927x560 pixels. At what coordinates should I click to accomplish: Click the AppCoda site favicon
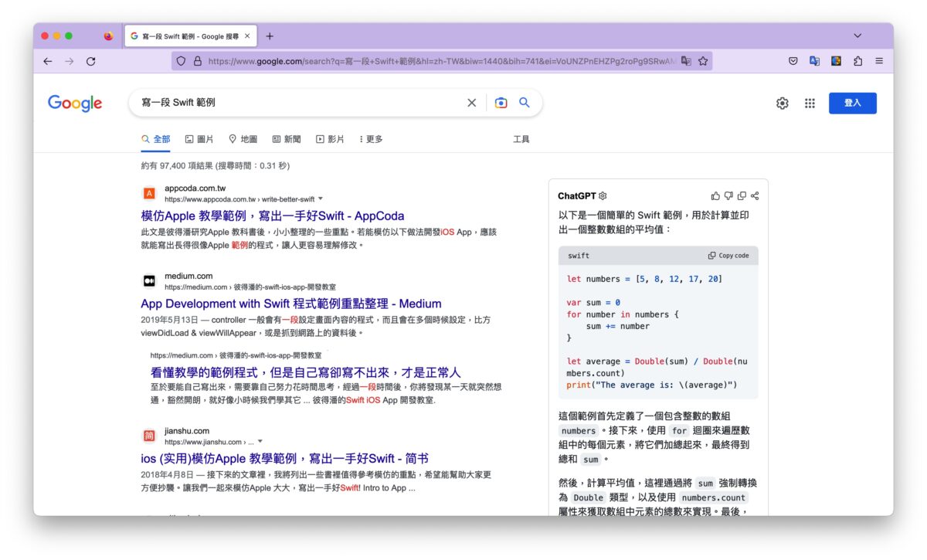(149, 193)
